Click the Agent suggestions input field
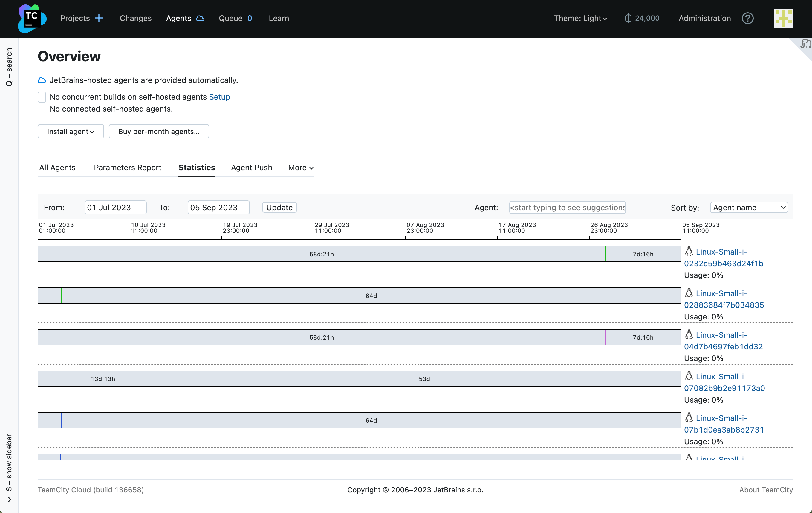Image resolution: width=812 pixels, height=513 pixels. (567, 208)
